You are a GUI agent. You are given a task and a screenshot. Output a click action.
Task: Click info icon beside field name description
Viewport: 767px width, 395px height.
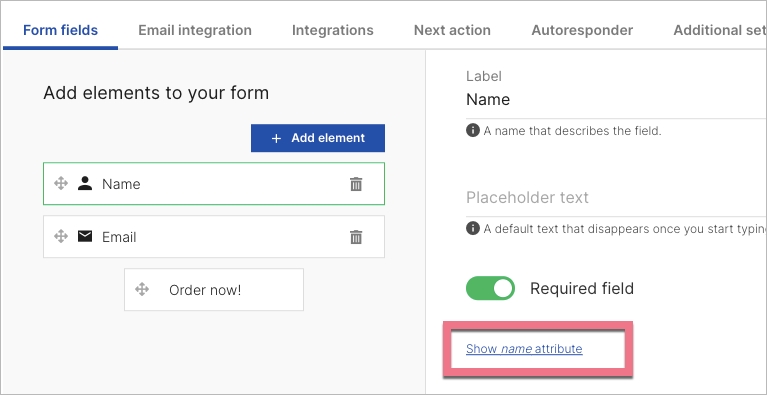[473, 131]
